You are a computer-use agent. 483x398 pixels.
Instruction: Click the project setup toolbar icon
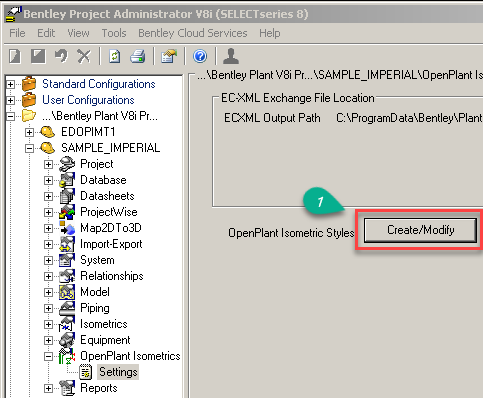pyautogui.click(x=169, y=56)
